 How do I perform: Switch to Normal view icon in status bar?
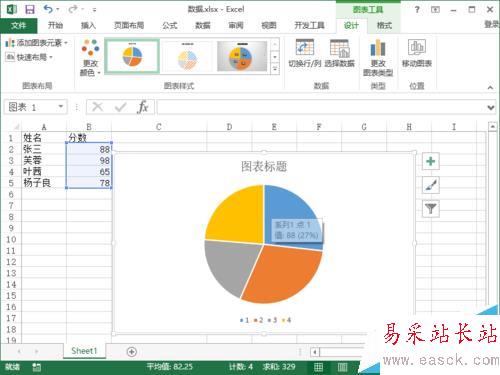click(x=318, y=367)
